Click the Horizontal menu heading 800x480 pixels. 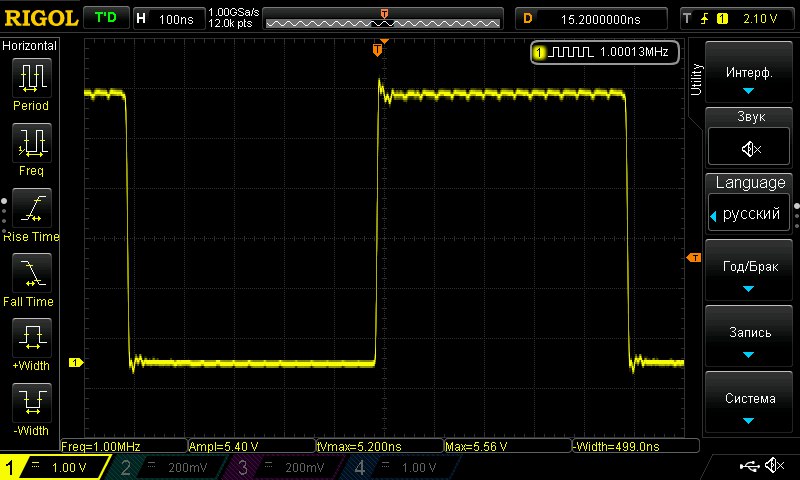[x=30, y=46]
